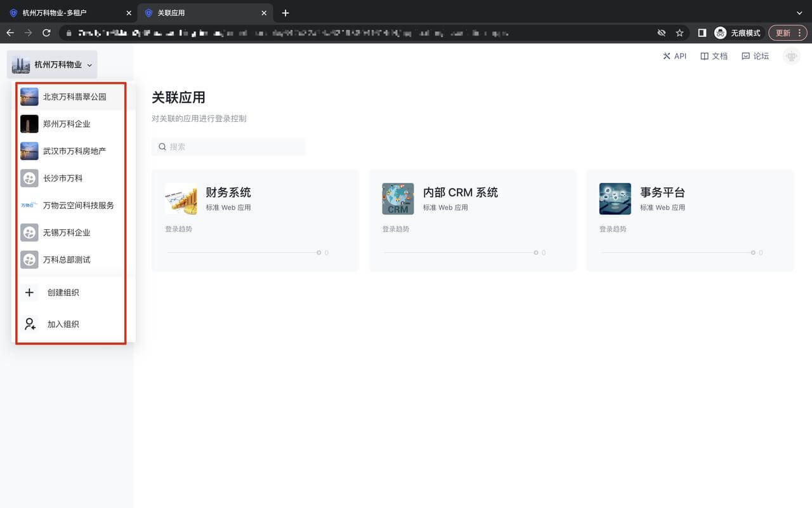Open the 内部 CRM 系统 application card

473,220
